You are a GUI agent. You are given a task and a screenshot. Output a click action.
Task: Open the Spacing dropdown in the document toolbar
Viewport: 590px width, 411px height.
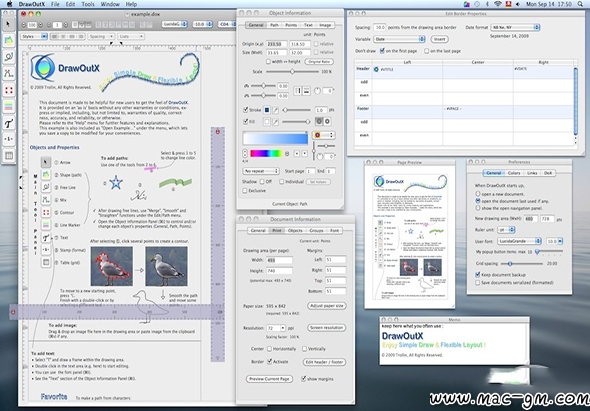pyautogui.click(x=101, y=37)
